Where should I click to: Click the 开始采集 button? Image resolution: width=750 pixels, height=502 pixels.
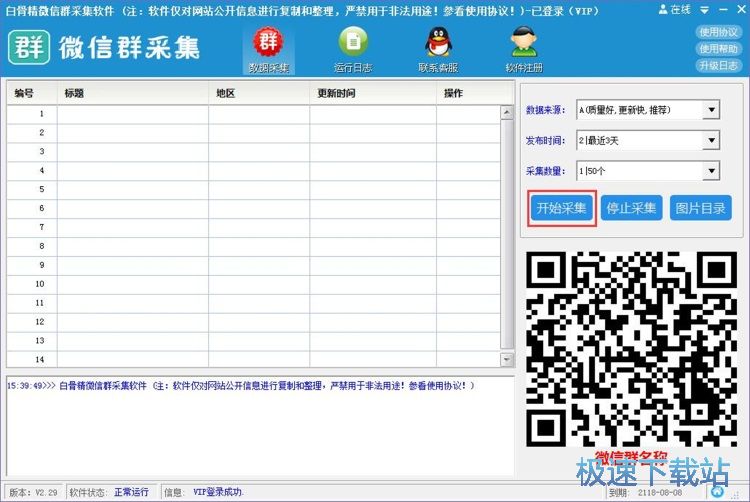click(x=562, y=208)
